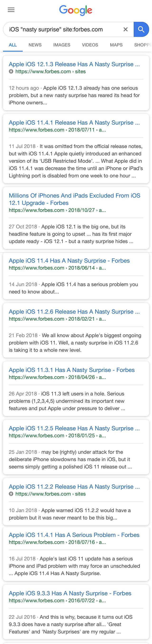
Task: Click the Google logo
Action: coord(76,10)
